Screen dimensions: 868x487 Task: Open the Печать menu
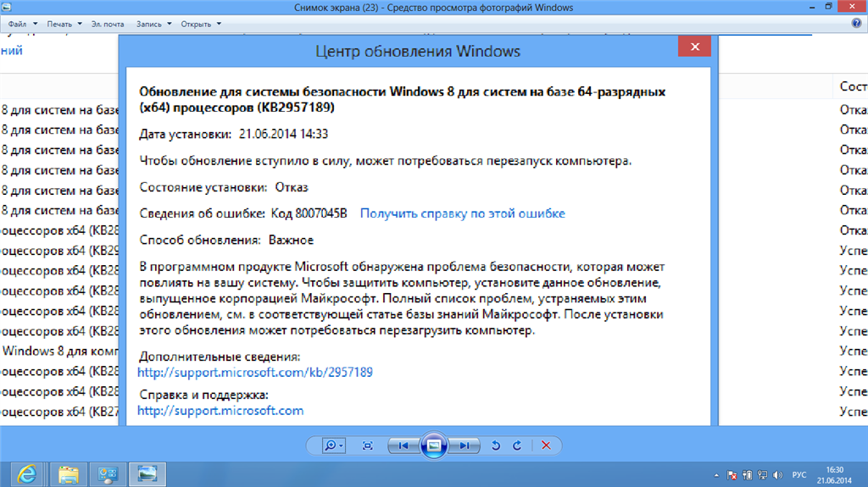[64, 24]
